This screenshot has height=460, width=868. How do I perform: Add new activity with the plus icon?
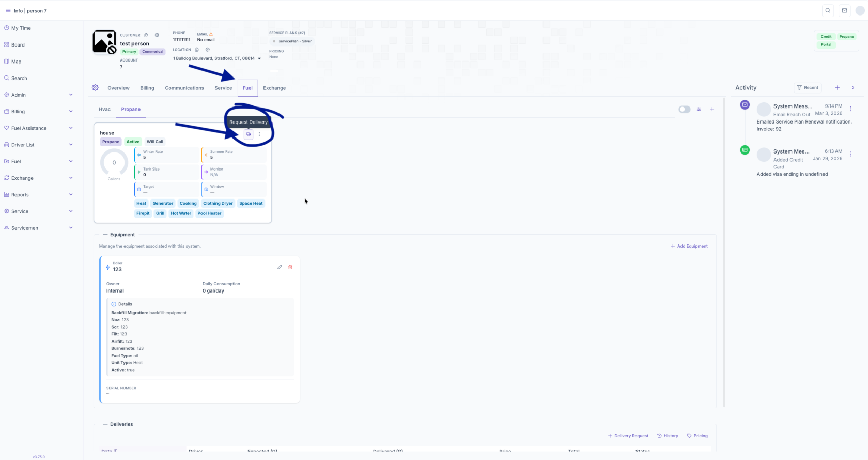point(838,88)
